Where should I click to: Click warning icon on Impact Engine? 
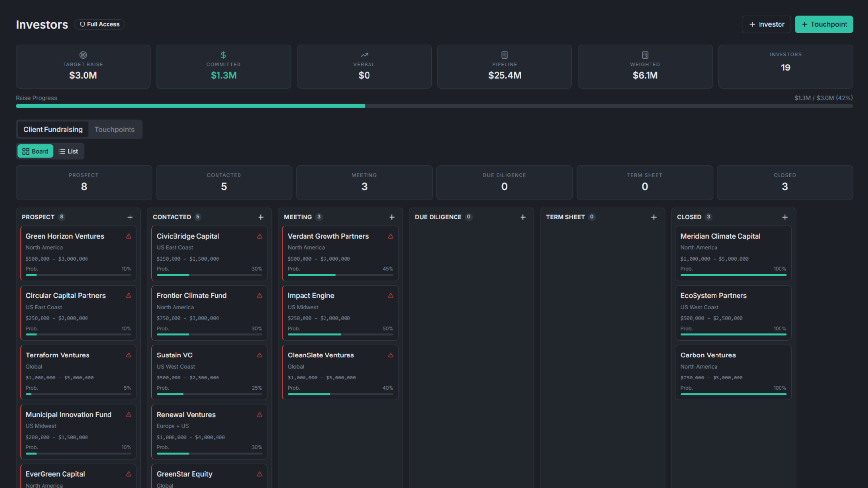pyautogui.click(x=391, y=296)
